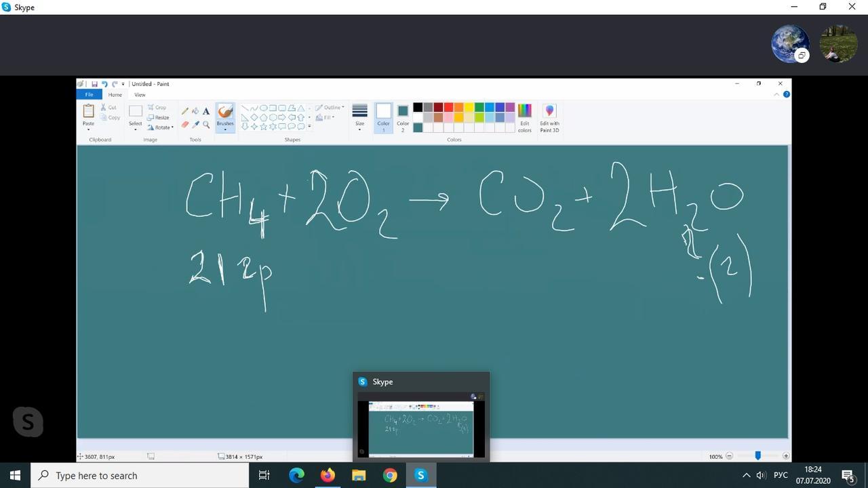Pick the red color swatch
The height and width of the screenshot is (488, 868).
click(x=448, y=107)
